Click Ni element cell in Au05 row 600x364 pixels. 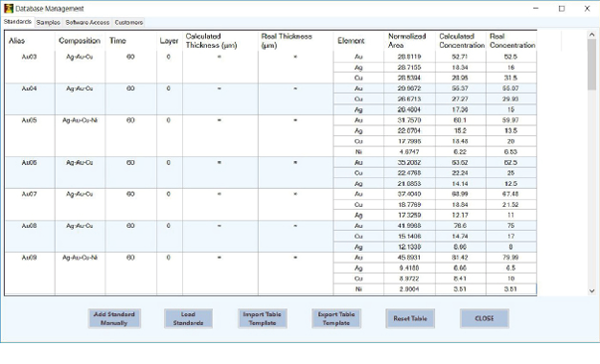coord(358,152)
